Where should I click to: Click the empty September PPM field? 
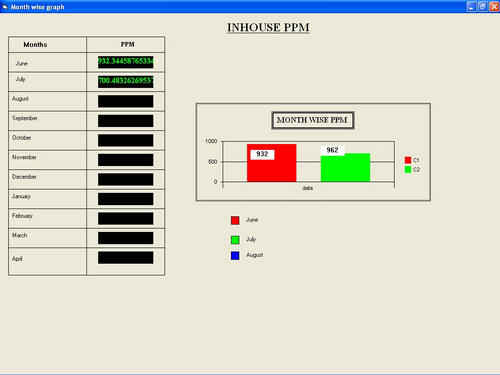[x=126, y=121]
